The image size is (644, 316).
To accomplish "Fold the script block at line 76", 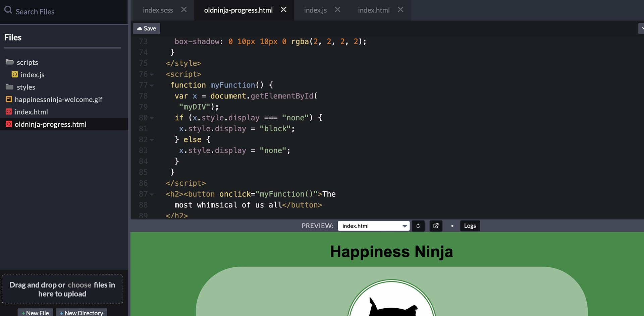I will tap(152, 75).
